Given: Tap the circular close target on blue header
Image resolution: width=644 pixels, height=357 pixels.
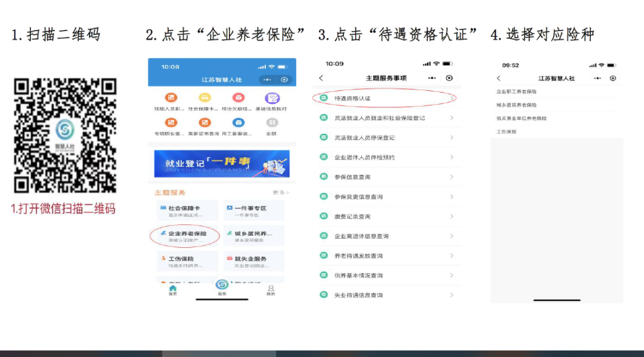Looking at the screenshot, I should (284, 80).
